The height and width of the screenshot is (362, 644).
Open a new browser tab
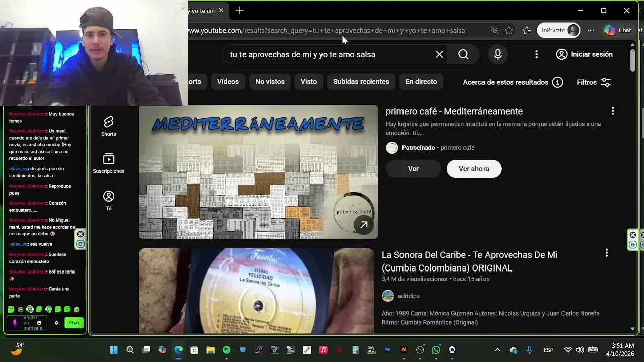239,10
